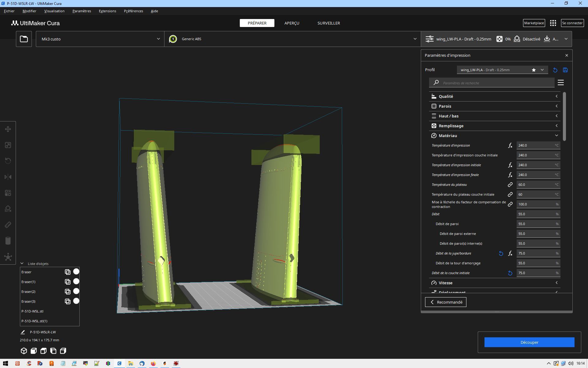
Task: Toggle favorite star on profile selector
Action: (534, 70)
